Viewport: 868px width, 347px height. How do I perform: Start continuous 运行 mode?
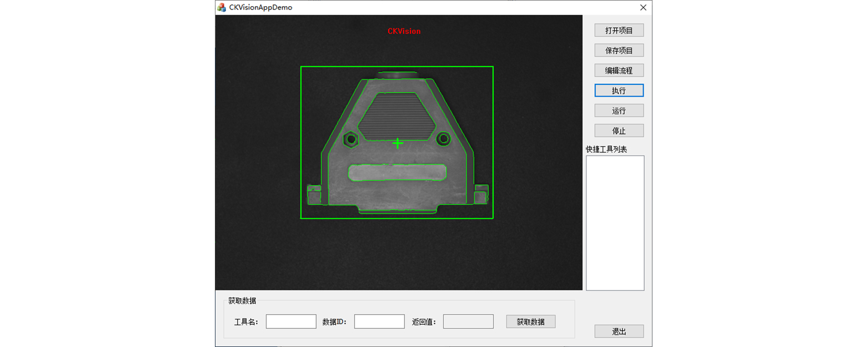619,110
